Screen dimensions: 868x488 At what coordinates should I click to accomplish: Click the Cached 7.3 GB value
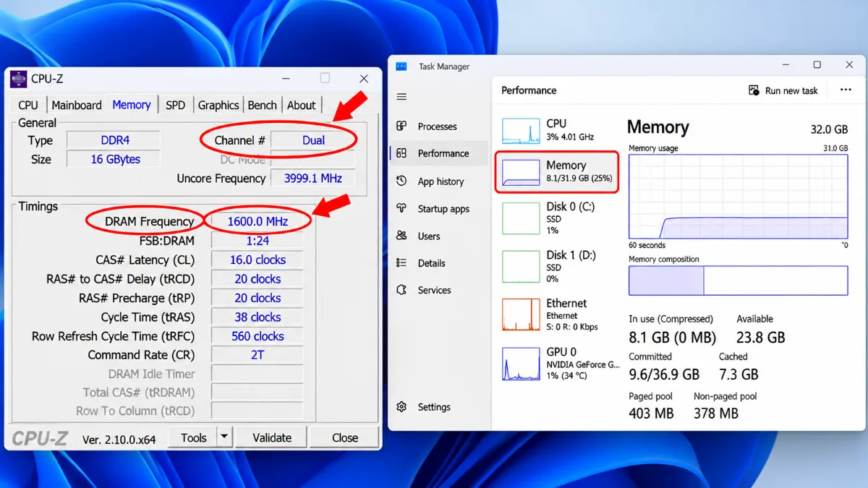pos(739,374)
